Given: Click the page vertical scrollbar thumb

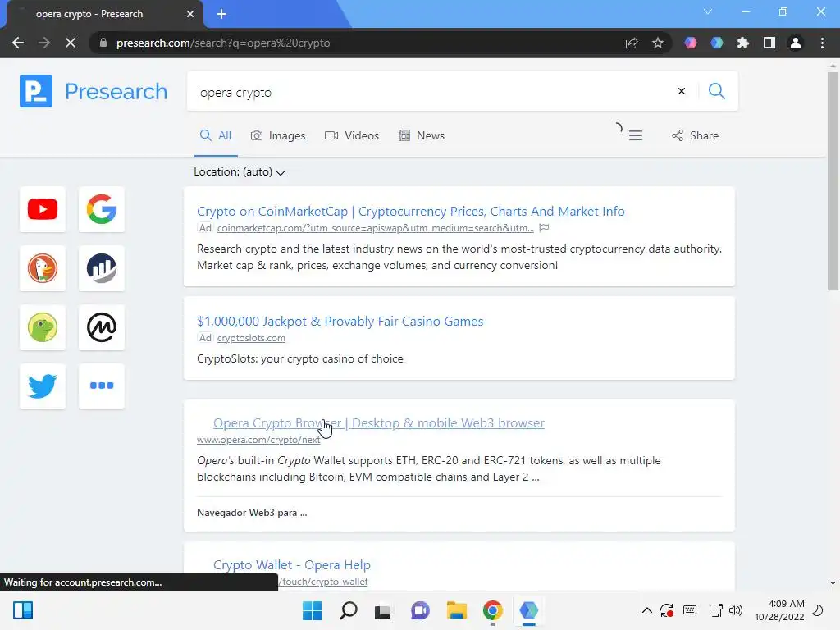Looking at the screenshot, I should tap(833, 181).
